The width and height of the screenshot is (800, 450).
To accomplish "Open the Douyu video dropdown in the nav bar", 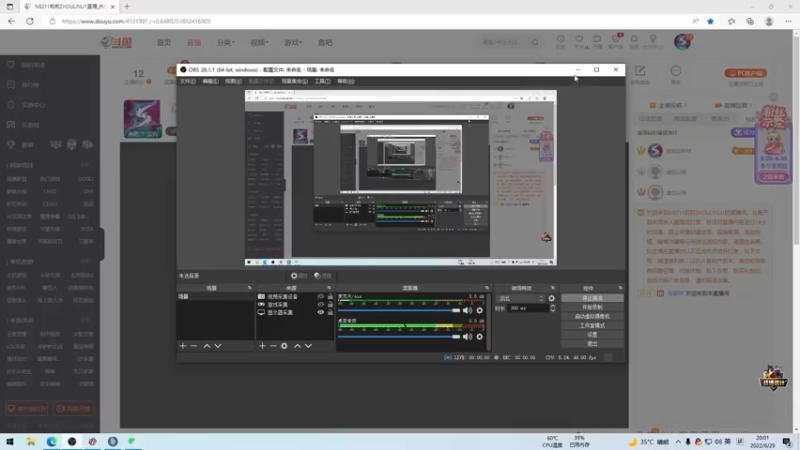I will 259,42.
